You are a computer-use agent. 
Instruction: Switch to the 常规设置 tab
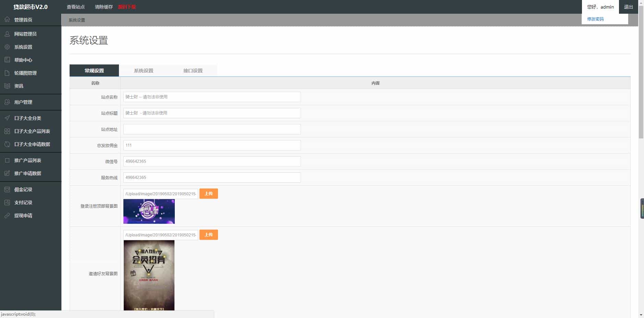tap(94, 71)
